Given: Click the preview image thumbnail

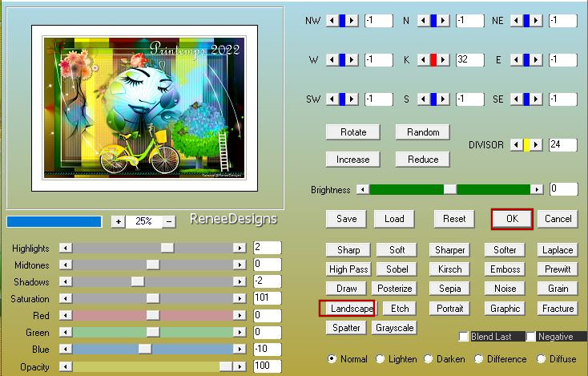Looking at the screenshot, I should (144, 108).
